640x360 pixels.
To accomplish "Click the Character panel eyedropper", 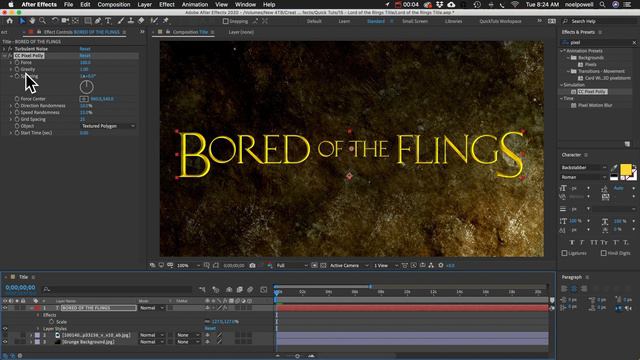I will click(x=614, y=168).
